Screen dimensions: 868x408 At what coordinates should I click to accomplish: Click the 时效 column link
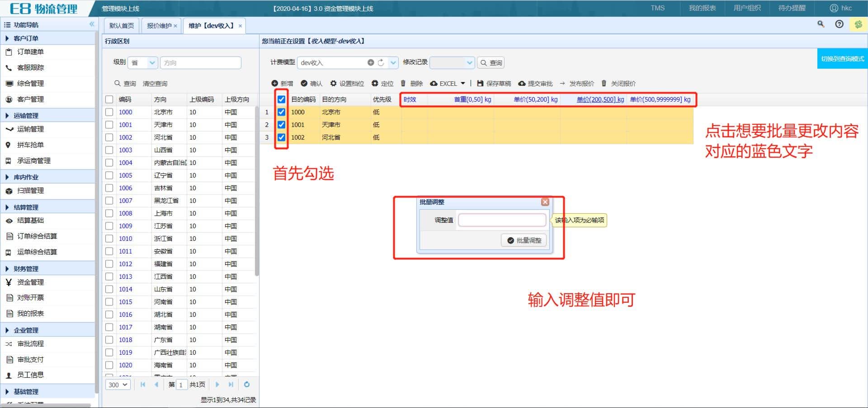410,99
